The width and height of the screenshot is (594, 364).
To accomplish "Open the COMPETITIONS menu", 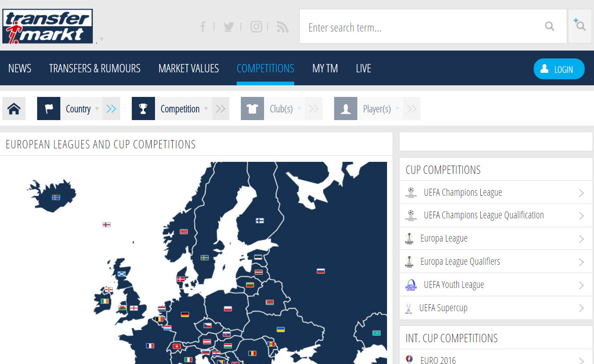I will click(265, 68).
